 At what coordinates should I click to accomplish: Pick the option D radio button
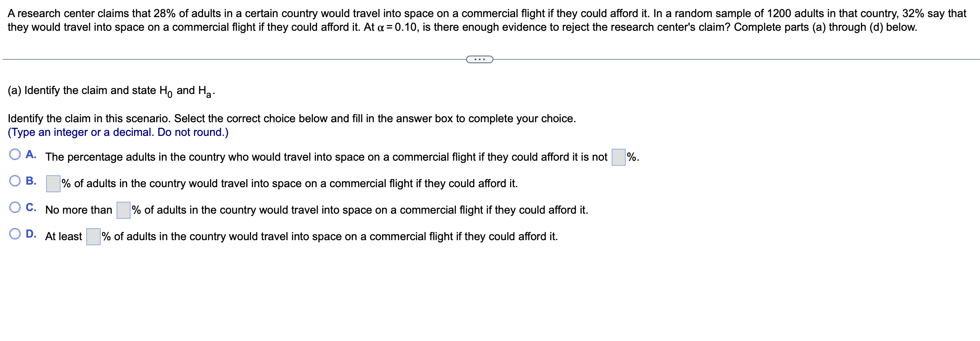(x=15, y=234)
